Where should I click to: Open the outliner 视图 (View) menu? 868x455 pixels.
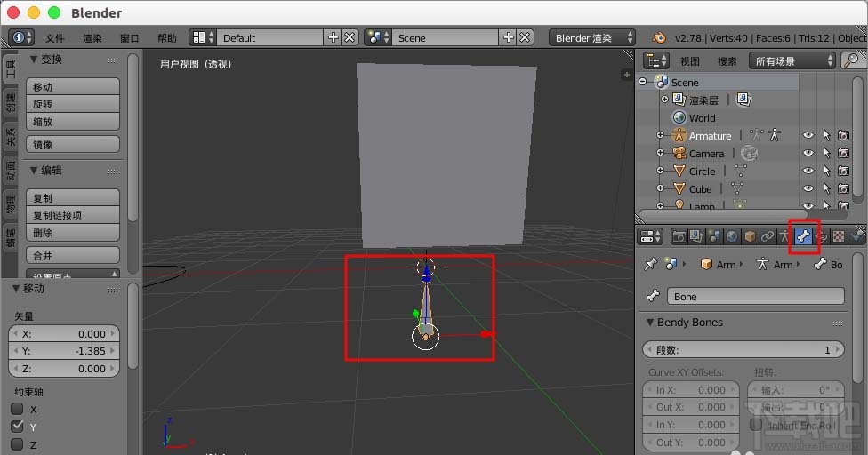(690, 60)
